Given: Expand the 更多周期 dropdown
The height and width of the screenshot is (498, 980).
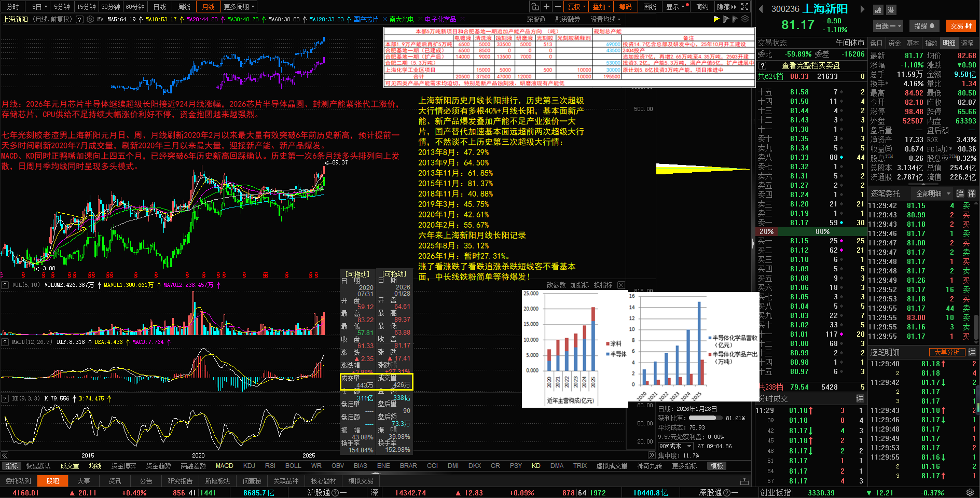Looking at the screenshot, I should click(x=239, y=7).
